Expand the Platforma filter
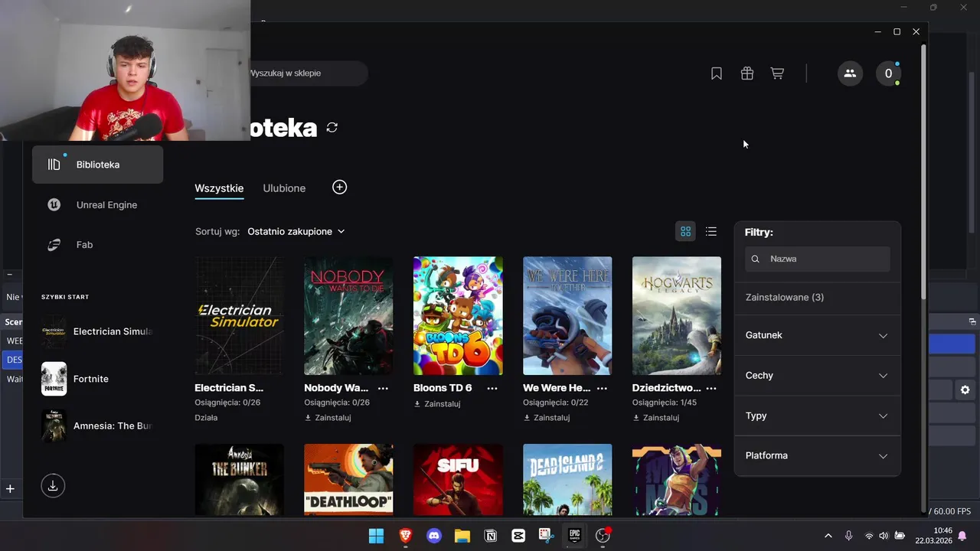The width and height of the screenshot is (980, 551). 817,455
